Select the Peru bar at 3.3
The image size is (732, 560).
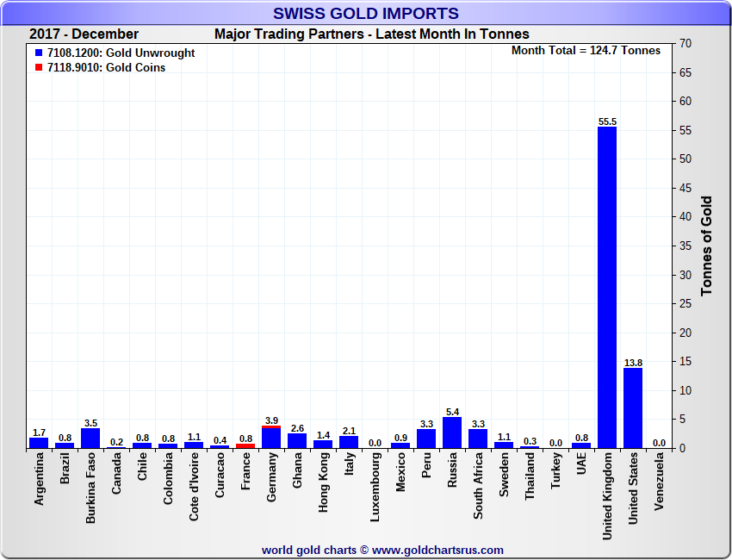[426, 439]
